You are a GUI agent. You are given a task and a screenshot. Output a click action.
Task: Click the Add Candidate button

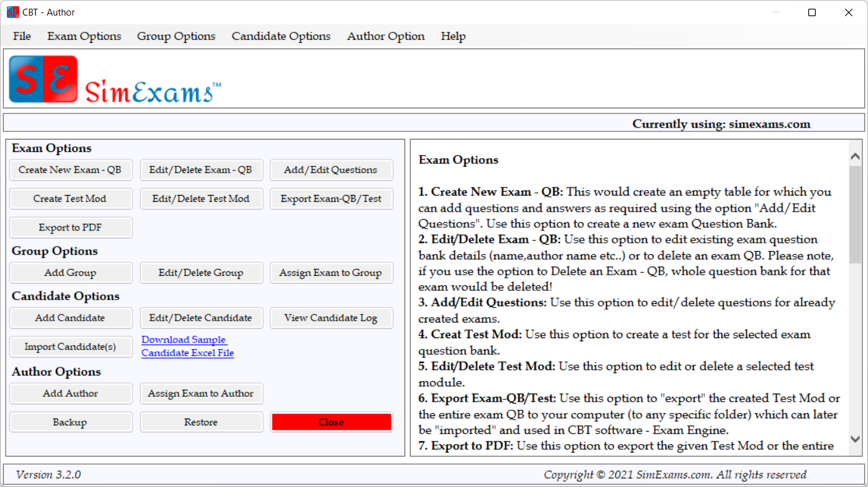tap(70, 318)
